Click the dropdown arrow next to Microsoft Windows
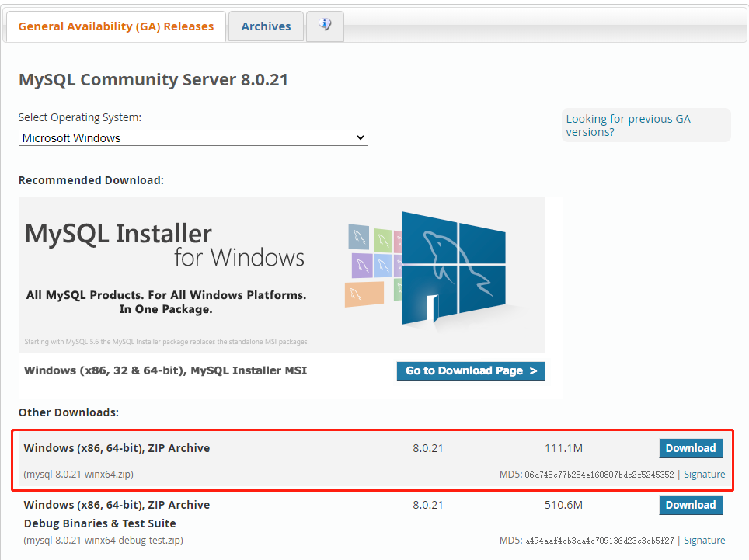749x560 pixels. [x=360, y=137]
